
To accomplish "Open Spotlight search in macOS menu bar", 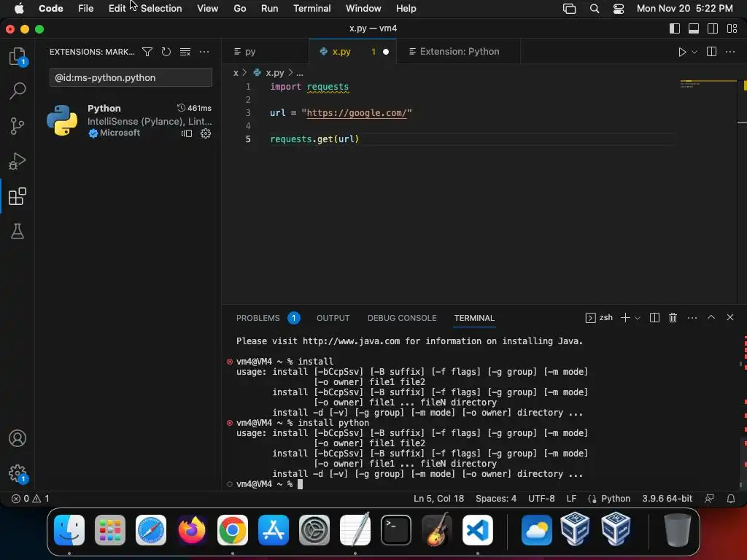I will coord(594,8).
